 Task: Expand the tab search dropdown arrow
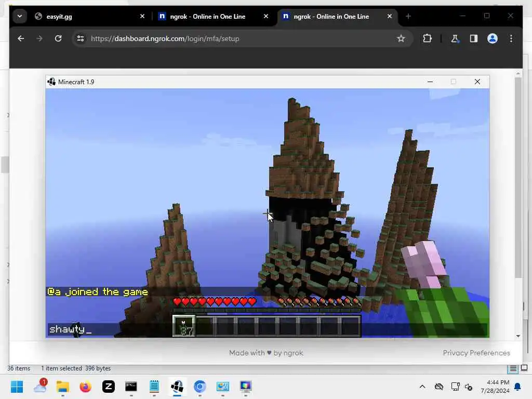tap(20, 16)
